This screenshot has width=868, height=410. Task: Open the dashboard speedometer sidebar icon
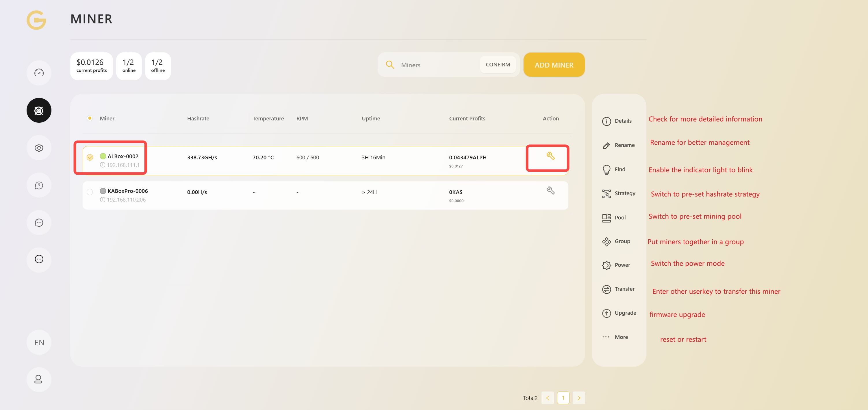pos(39,73)
